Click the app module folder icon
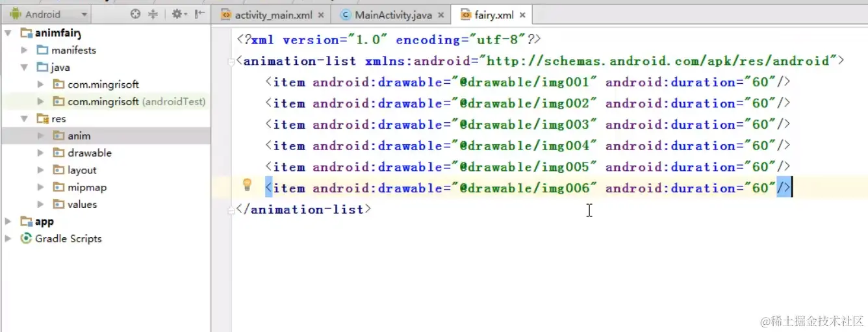The height and width of the screenshot is (332, 868). (x=26, y=222)
